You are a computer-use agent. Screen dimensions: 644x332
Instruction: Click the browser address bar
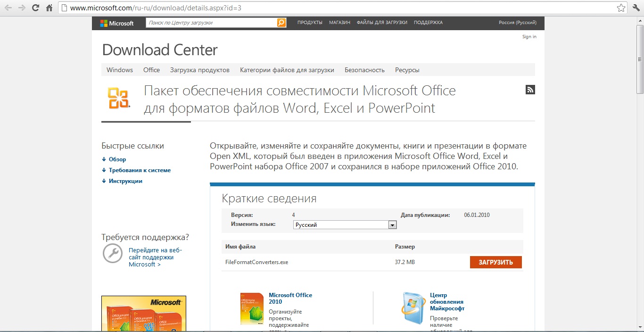coord(343,8)
